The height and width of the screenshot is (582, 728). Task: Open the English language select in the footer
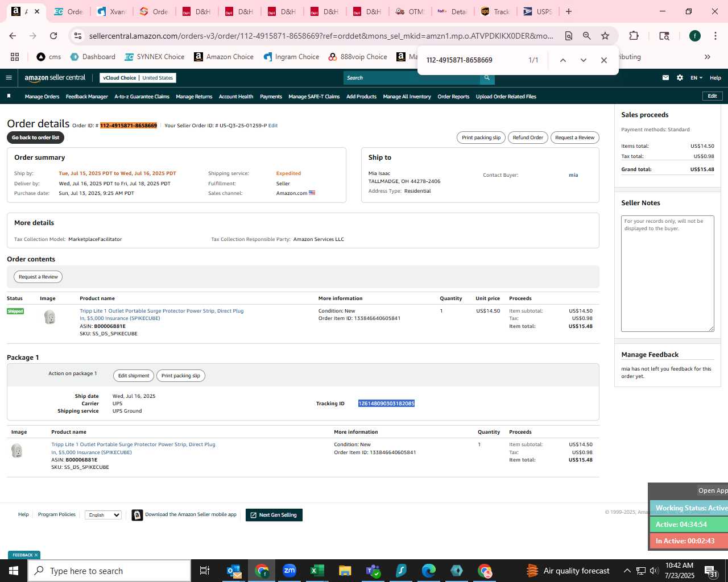coord(103,515)
